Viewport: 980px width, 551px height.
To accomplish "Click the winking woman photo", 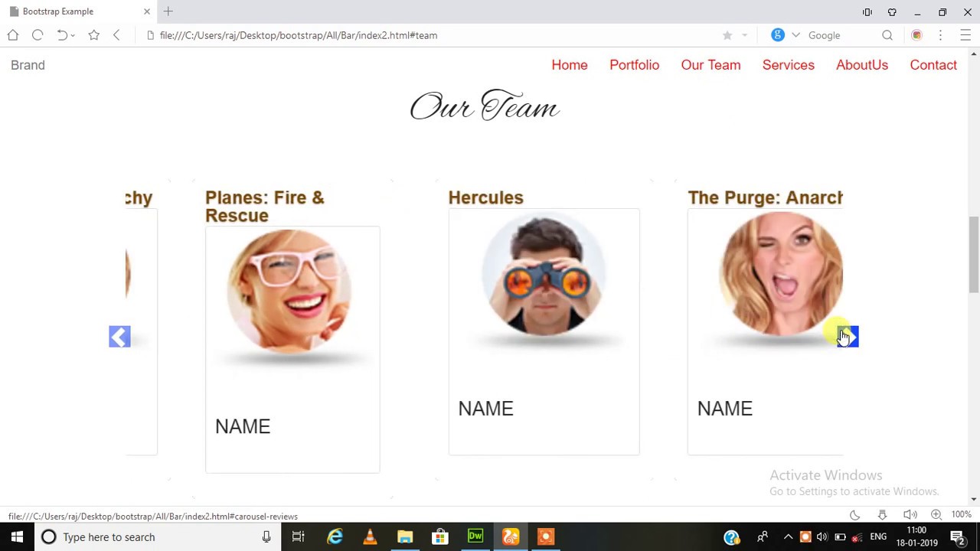I will (x=781, y=274).
